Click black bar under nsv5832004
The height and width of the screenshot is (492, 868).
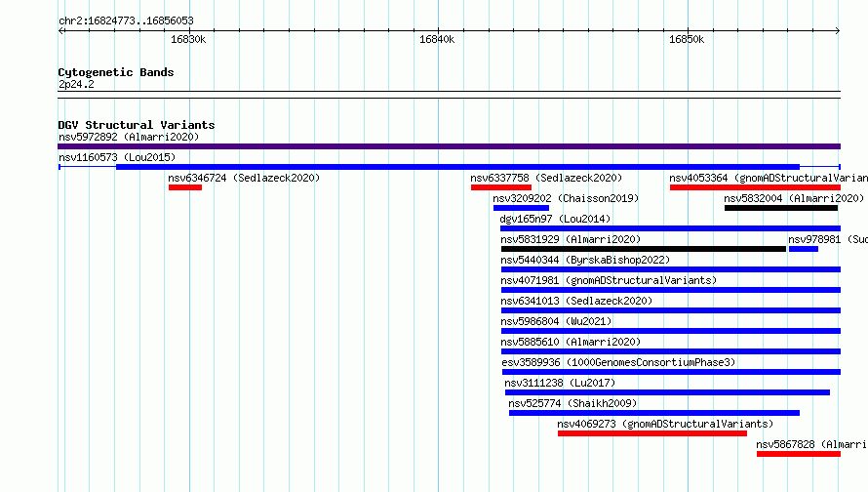(781, 208)
